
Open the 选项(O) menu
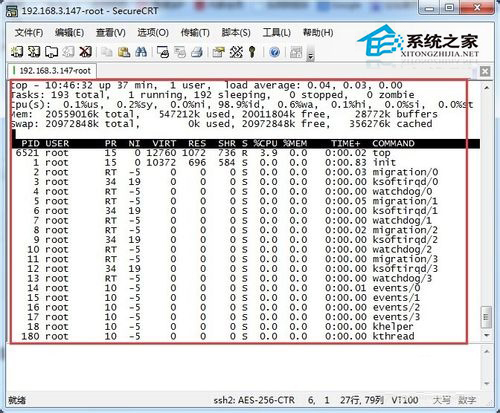tap(153, 33)
